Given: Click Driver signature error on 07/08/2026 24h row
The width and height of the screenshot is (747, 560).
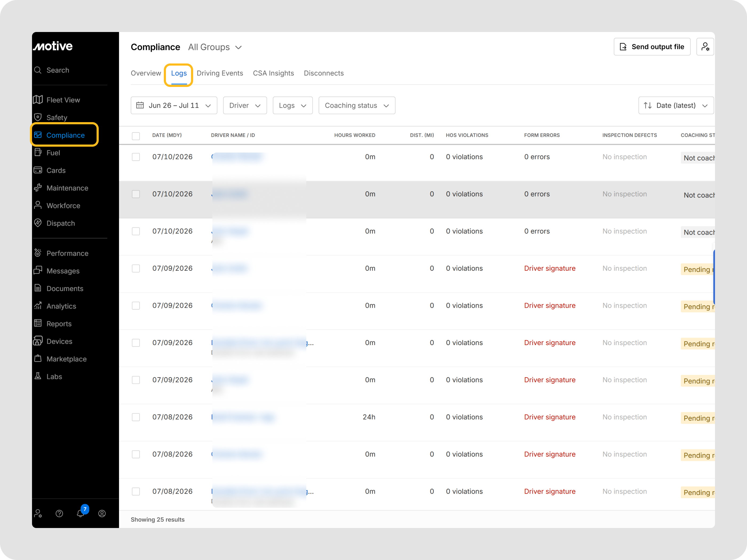Looking at the screenshot, I should tap(549, 417).
